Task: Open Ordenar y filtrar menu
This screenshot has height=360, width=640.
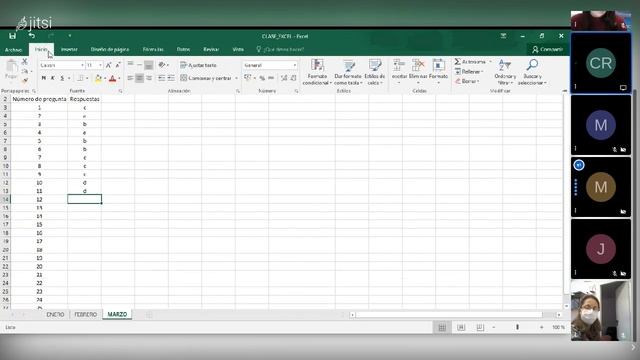Action: tap(505, 72)
